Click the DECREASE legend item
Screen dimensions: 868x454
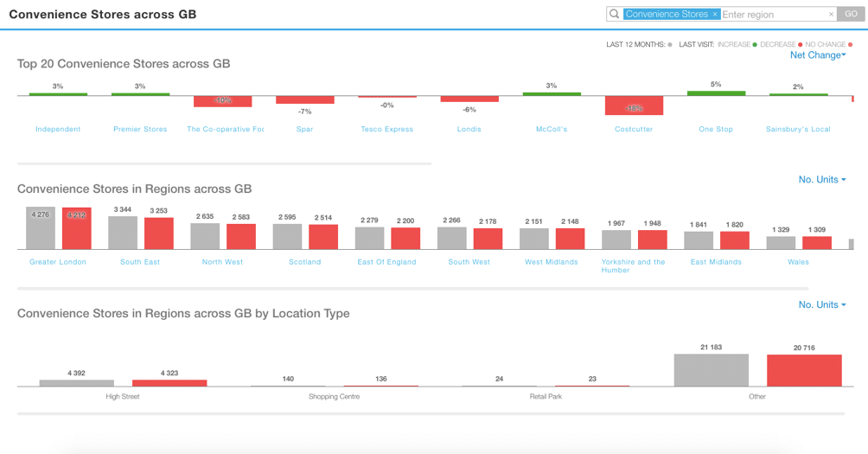coord(781,44)
